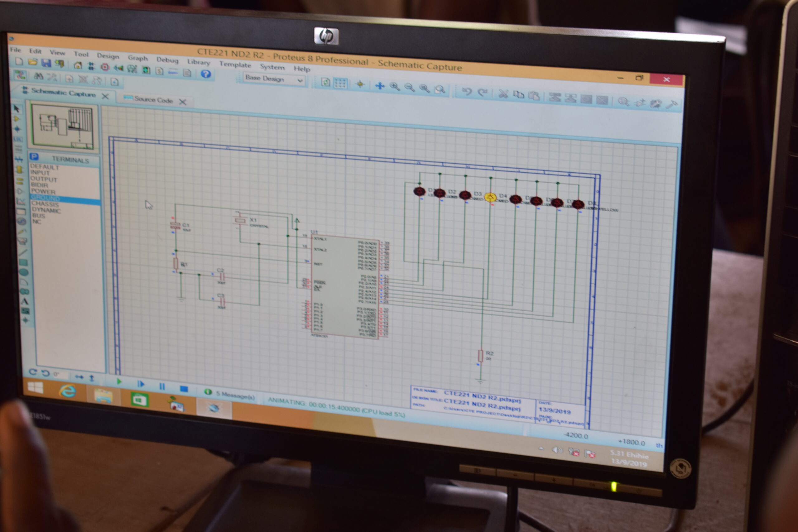This screenshot has width=798, height=532.
Task: Click the undo arrow icon
Action: pos(467,92)
